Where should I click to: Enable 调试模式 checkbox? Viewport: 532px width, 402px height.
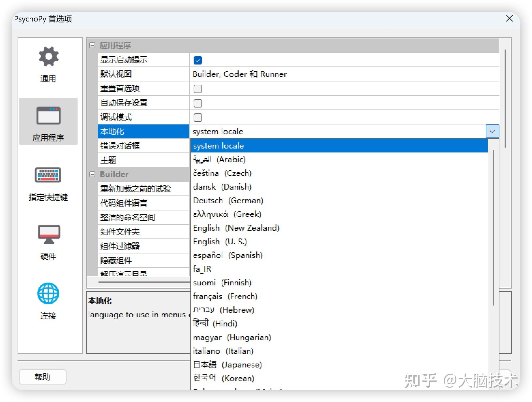click(198, 117)
